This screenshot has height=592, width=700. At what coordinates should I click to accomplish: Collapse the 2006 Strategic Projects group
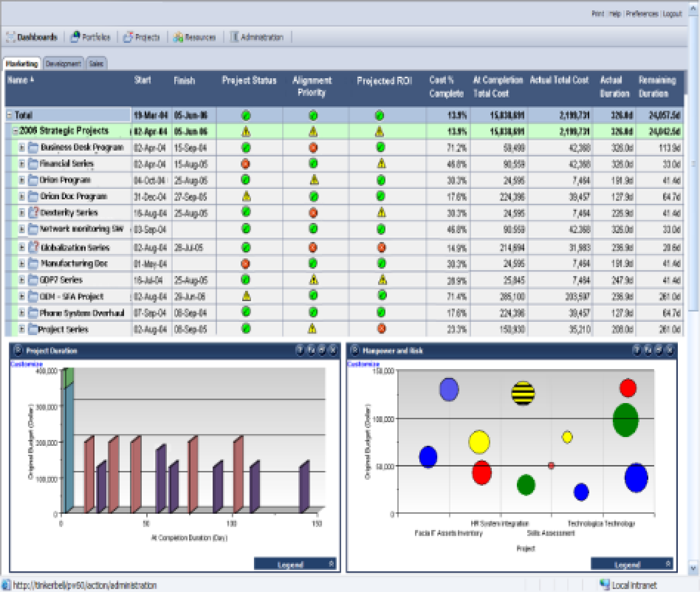15,131
